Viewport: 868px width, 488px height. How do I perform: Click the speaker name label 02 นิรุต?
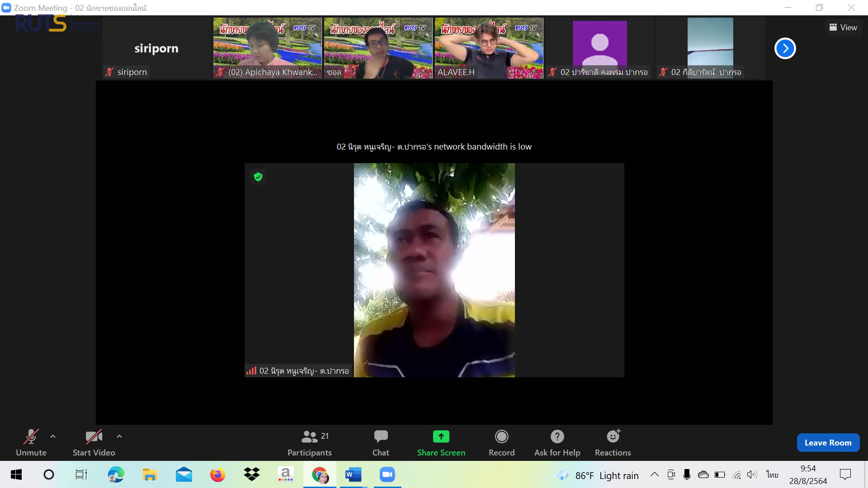tap(304, 371)
